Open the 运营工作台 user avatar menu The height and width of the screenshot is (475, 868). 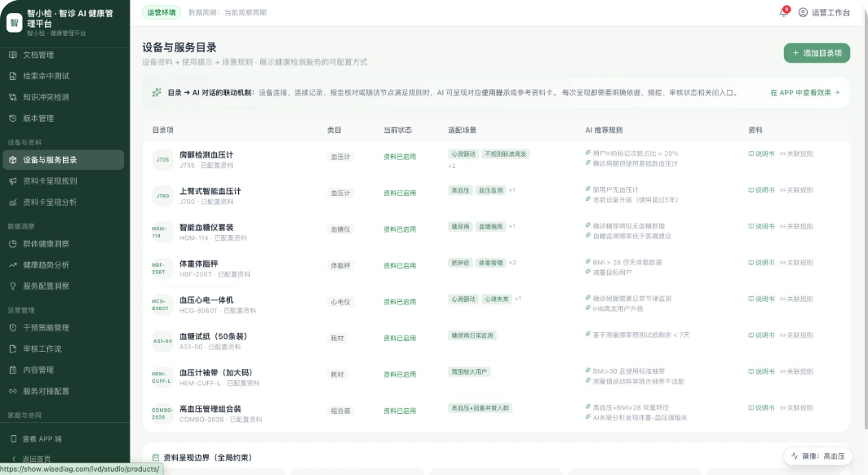[824, 12]
